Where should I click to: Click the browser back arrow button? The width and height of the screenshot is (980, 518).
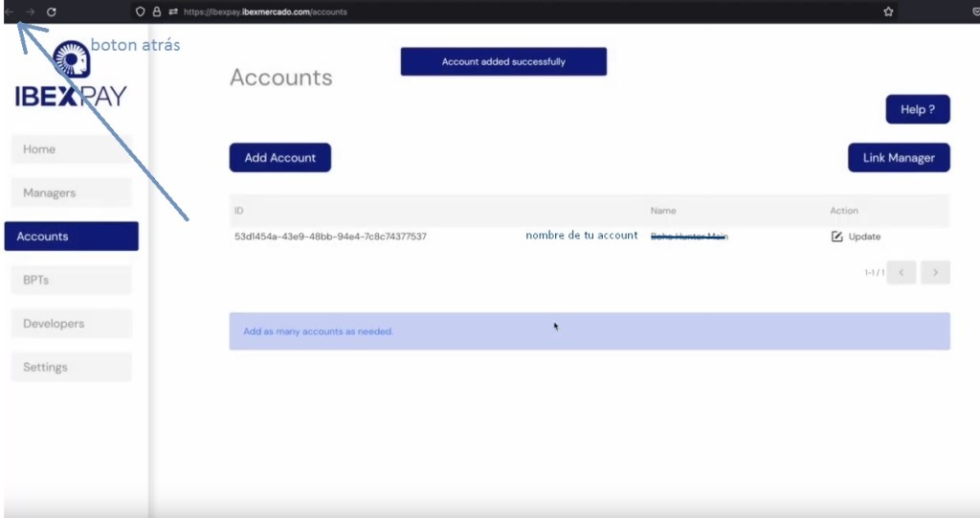coord(10,11)
